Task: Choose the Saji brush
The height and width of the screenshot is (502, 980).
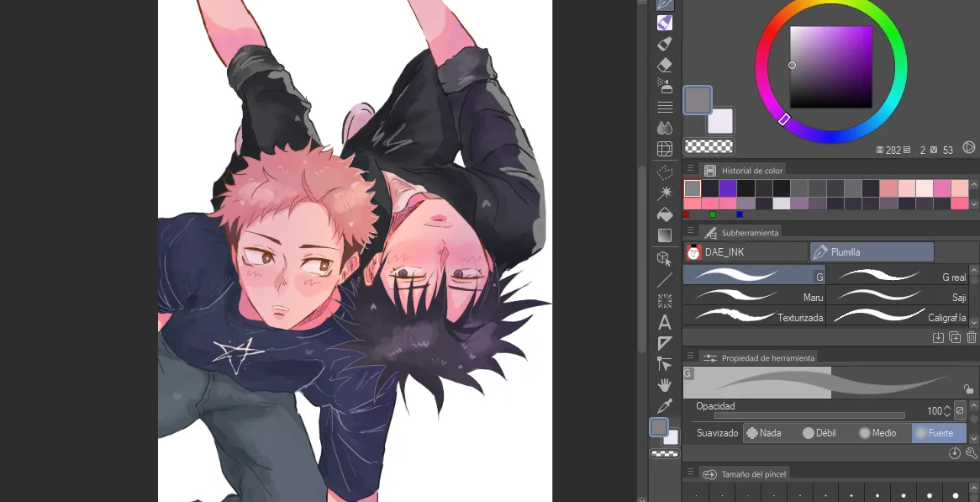Action: 897,296
